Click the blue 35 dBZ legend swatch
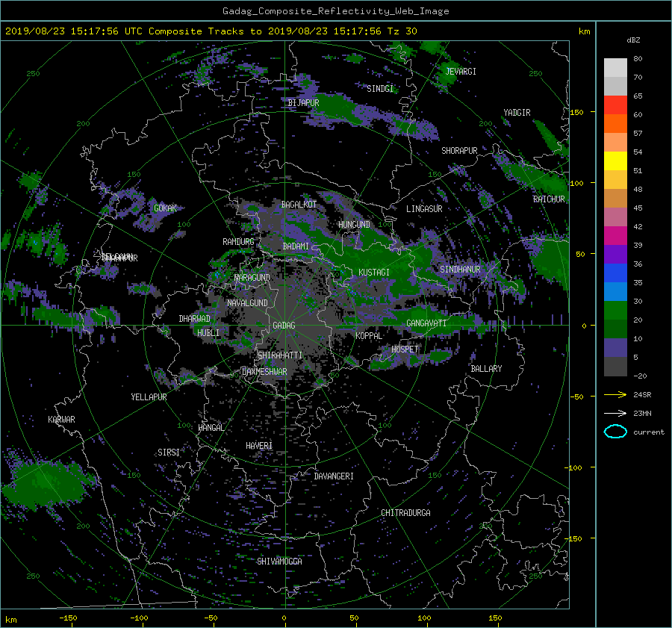This screenshot has width=672, height=628. click(615, 273)
